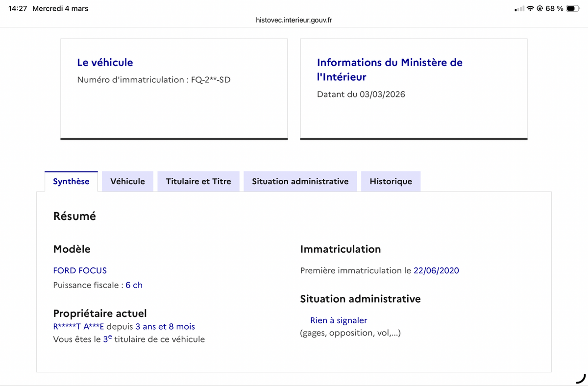Image resolution: width=588 pixels, height=386 pixels.
Task: Click Rien à signaler status text
Action: click(339, 320)
